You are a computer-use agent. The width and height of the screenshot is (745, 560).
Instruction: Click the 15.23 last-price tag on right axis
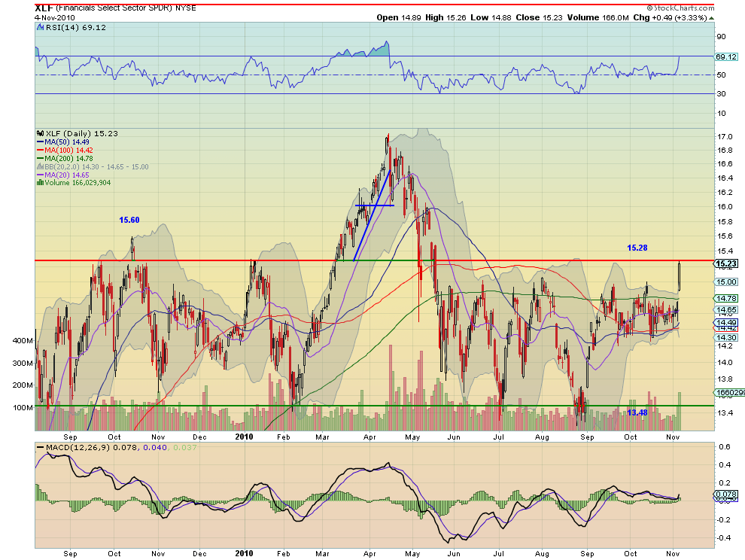(726, 264)
